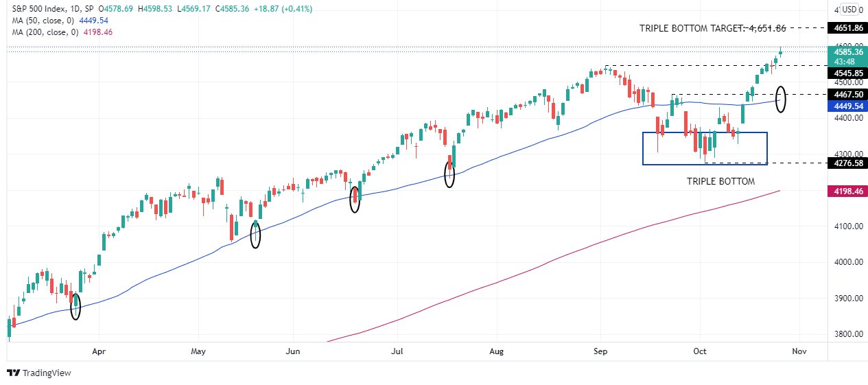Select the TRIPLE BOTTOM label below rectangle

720,182
